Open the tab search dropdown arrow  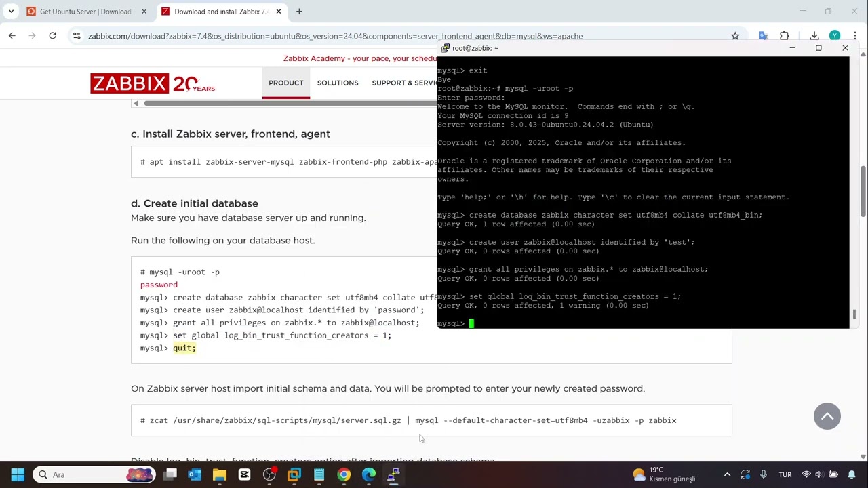pos(11,12)
